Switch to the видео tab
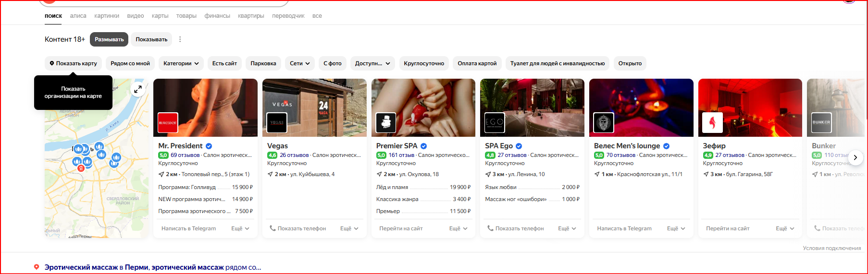This screenshot has width=868, height=274. 136,16
